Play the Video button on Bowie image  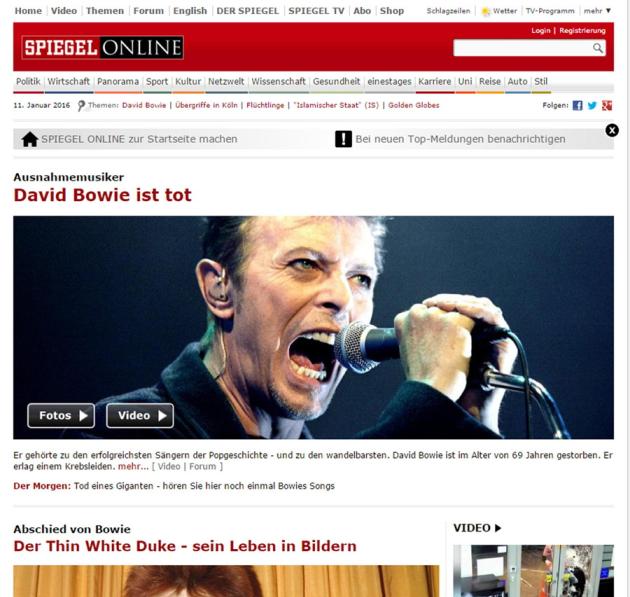click(140, 415)
